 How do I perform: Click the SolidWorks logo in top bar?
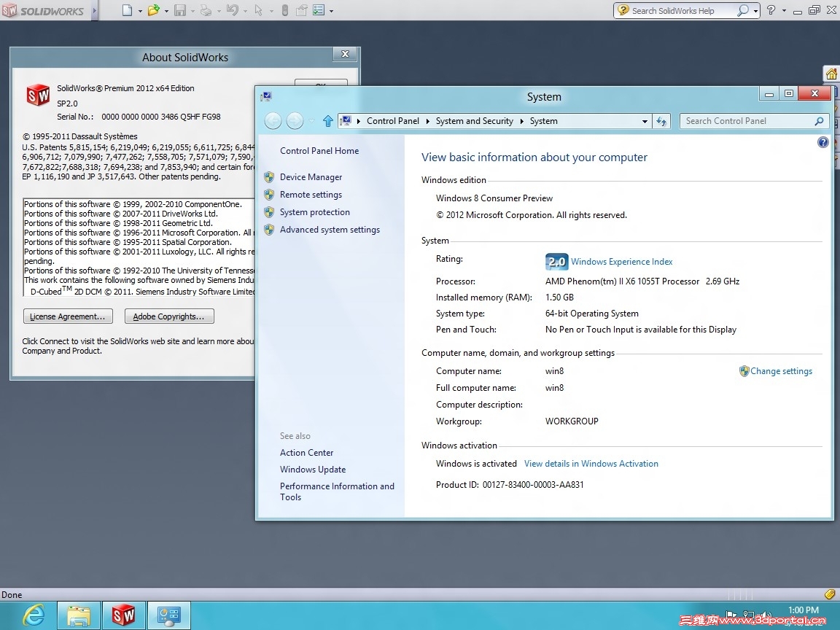[x=44, y=11]
